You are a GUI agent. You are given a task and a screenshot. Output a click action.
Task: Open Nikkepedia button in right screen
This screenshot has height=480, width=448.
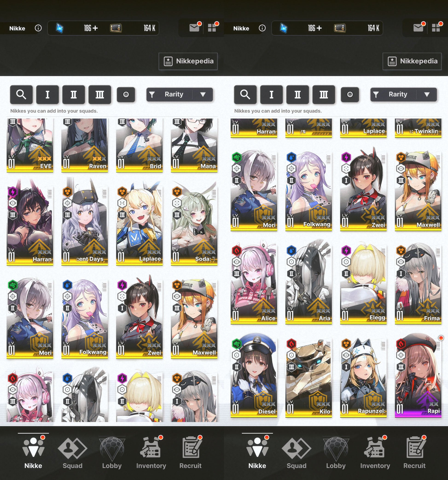point(412,61)
